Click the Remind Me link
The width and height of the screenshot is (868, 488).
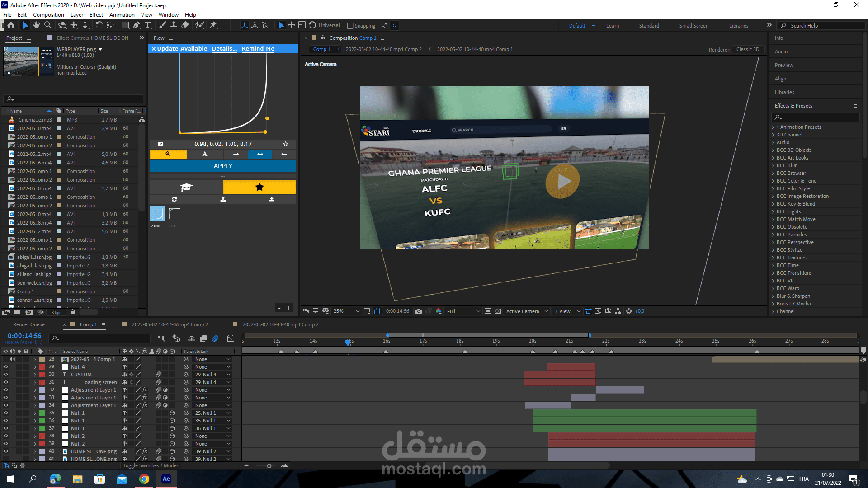(x=258, y=48)
